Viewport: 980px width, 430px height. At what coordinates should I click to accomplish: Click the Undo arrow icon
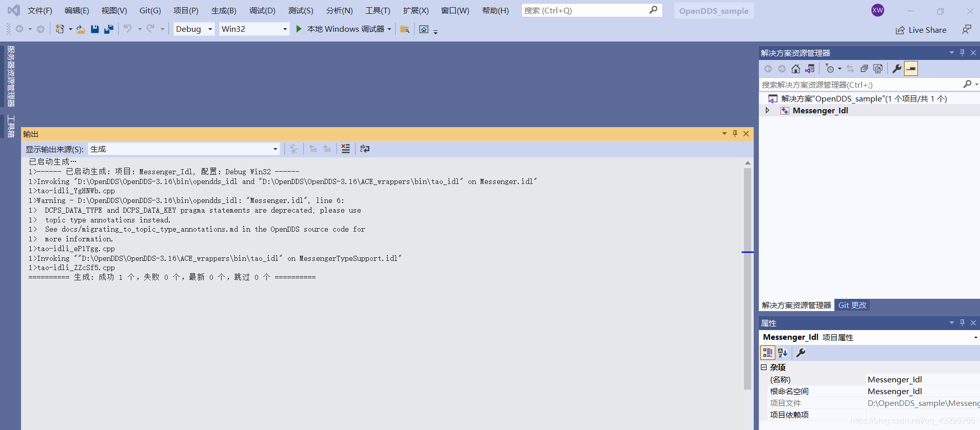click(128, 29)
